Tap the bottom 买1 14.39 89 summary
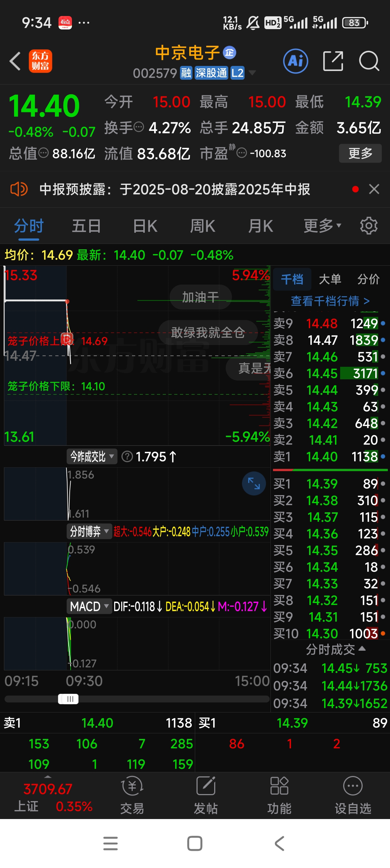 coord(292,723)
